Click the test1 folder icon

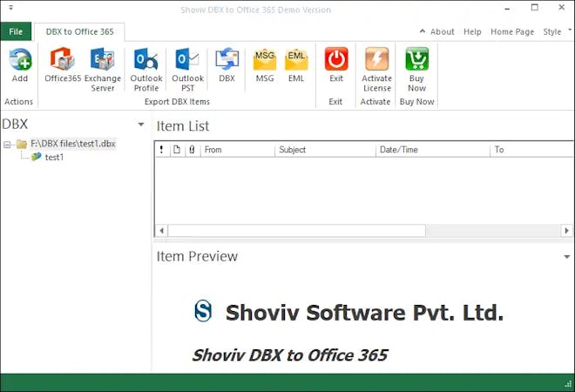pos(36,157)
